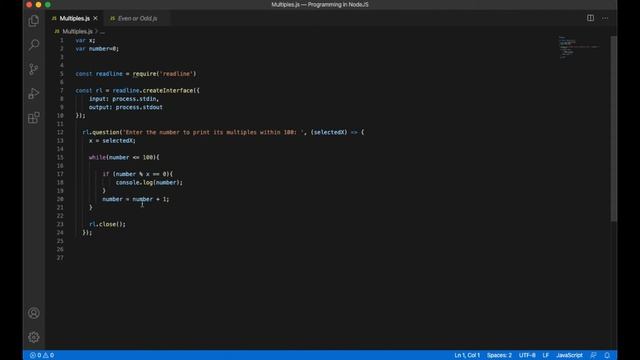Viewport: 640px width, 360px height.
Task: Click on the rl.close(); line
Action: pos(107,224)
